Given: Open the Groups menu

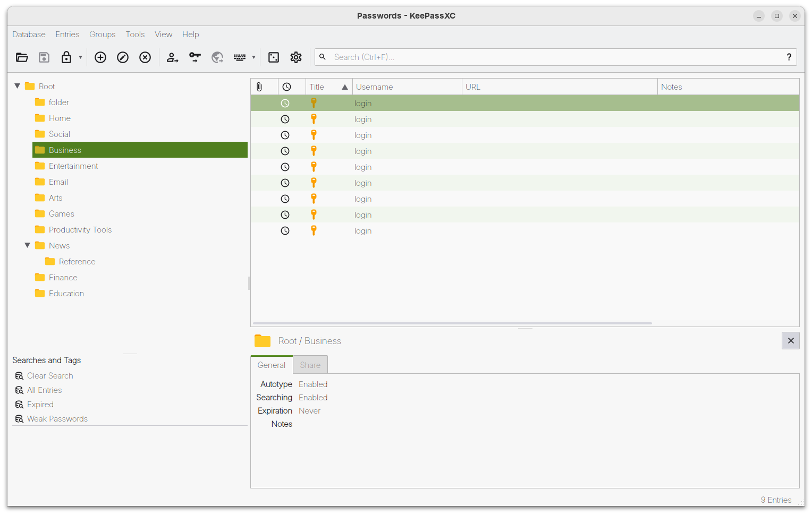Looking at the screenshot, I should pyautogui.click(x=102, y=35).
